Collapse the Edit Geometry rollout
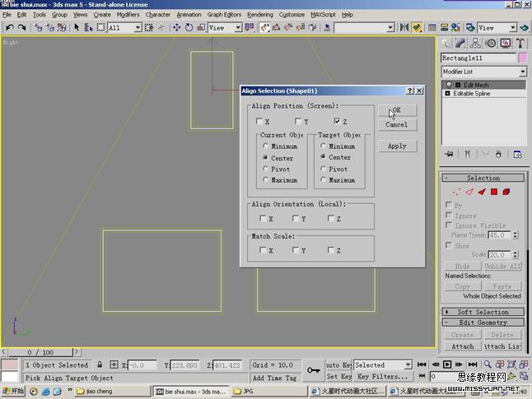 click(x=483, y=322)
